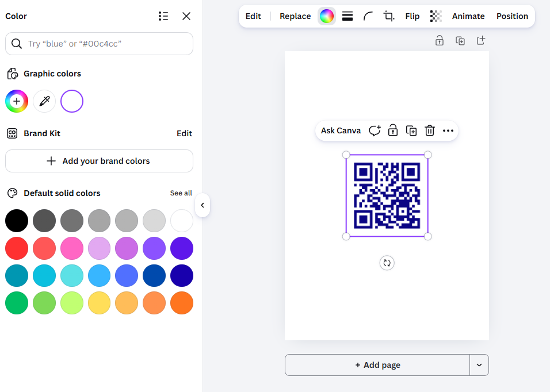Edit the Brand Kit

click(184, 133)
